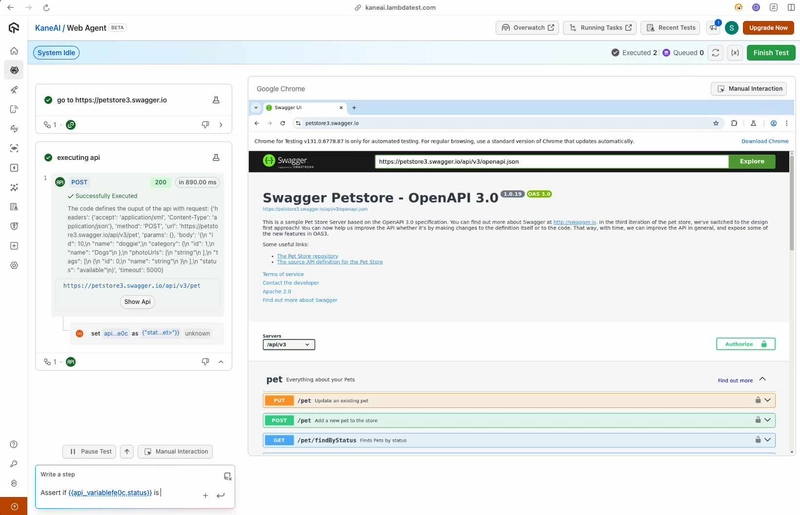The image size is (800, 515).
Task: Click the green 200 status code badge
Action: pyautogui.click(x=161, y=182)
